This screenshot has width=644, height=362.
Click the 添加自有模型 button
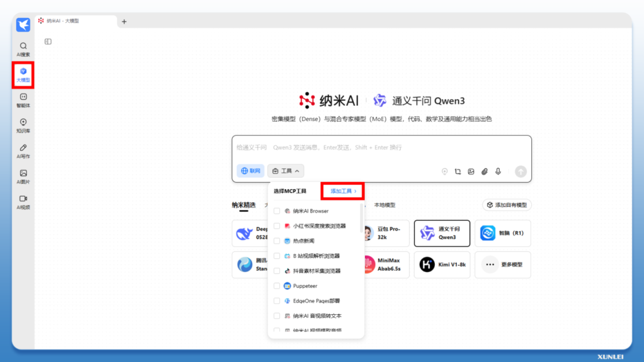tap(506, 205)
